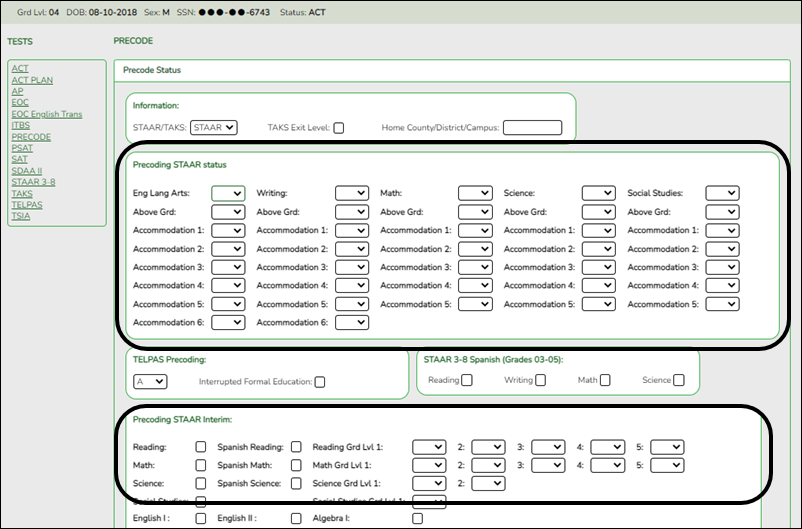Image resolution: width=802 pixels, height=529 pixels.
Task: Open the Writing status dropdown
Action: (351, 193)
